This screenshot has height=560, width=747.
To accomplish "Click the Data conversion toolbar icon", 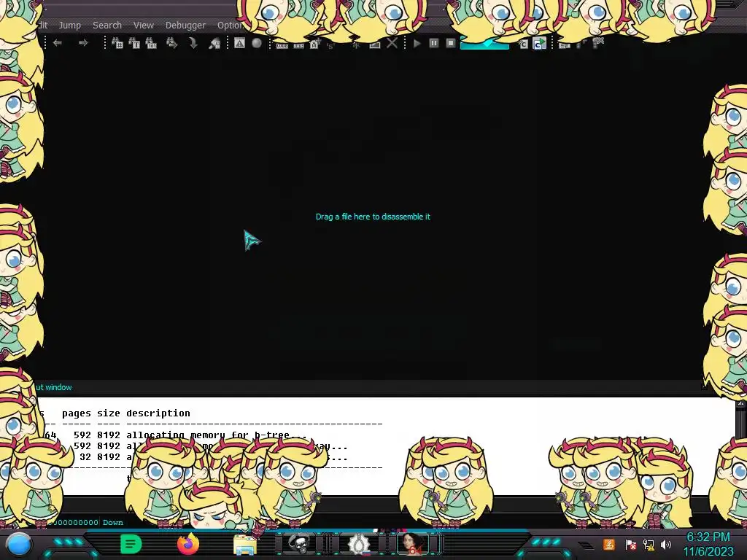I will tap(298, 45).
